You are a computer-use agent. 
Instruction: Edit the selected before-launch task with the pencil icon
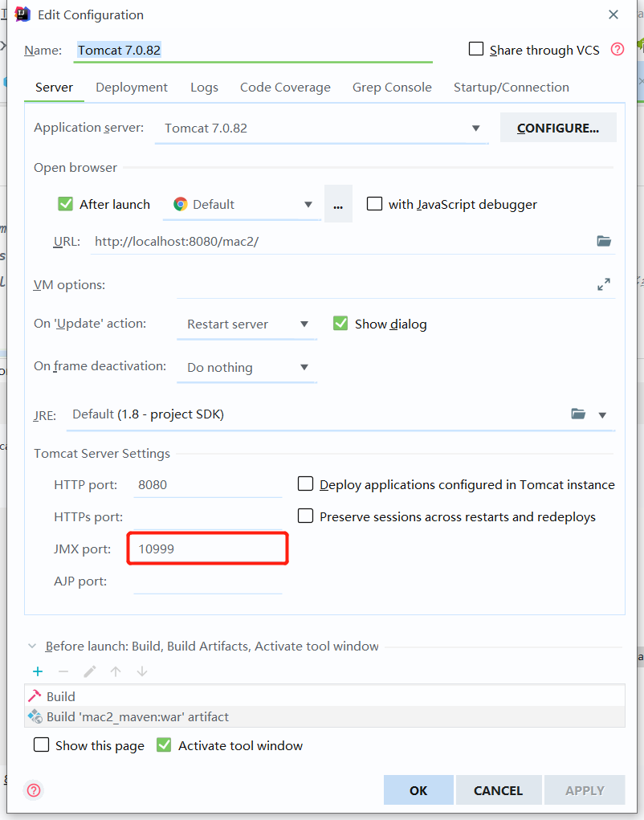point(89,671)
